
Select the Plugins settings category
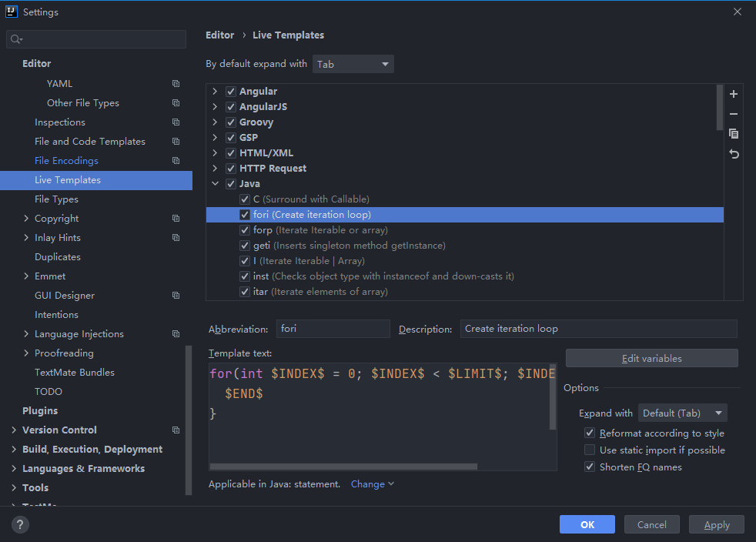[40, 411]
